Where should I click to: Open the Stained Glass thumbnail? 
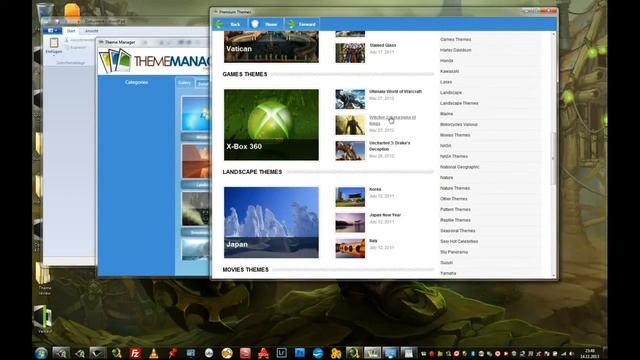pos(350,53)
